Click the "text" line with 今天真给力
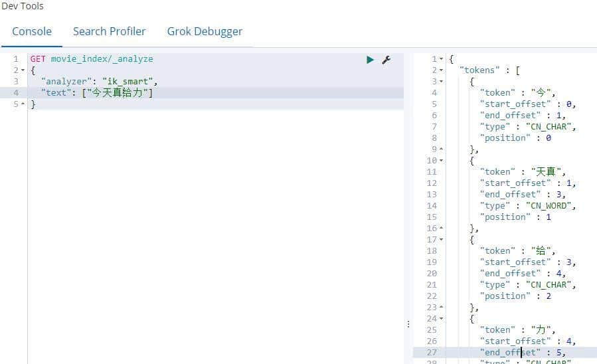 pos(97,92)
